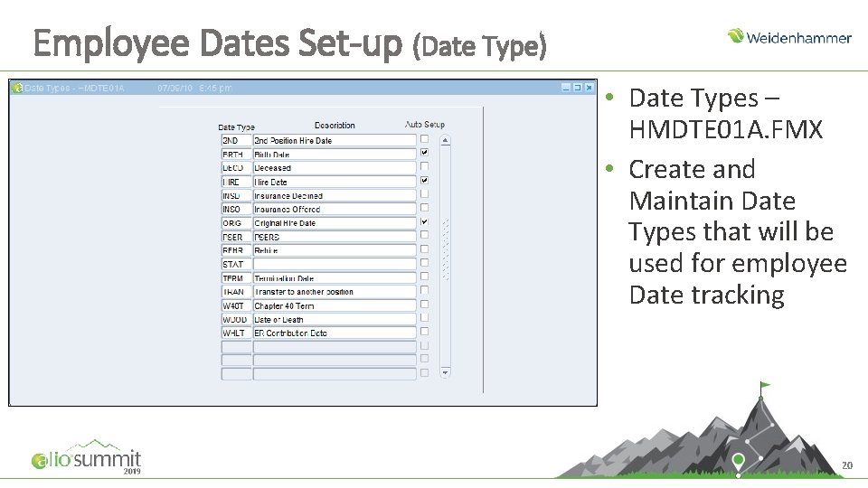Maximize the Date Types window
The image size is (868, 488).
578,88
